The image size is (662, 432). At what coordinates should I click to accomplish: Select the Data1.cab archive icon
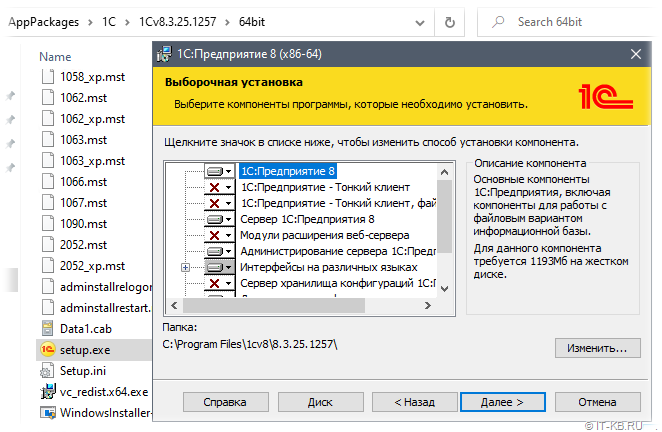pyautogui.click(x=48, y=329)
